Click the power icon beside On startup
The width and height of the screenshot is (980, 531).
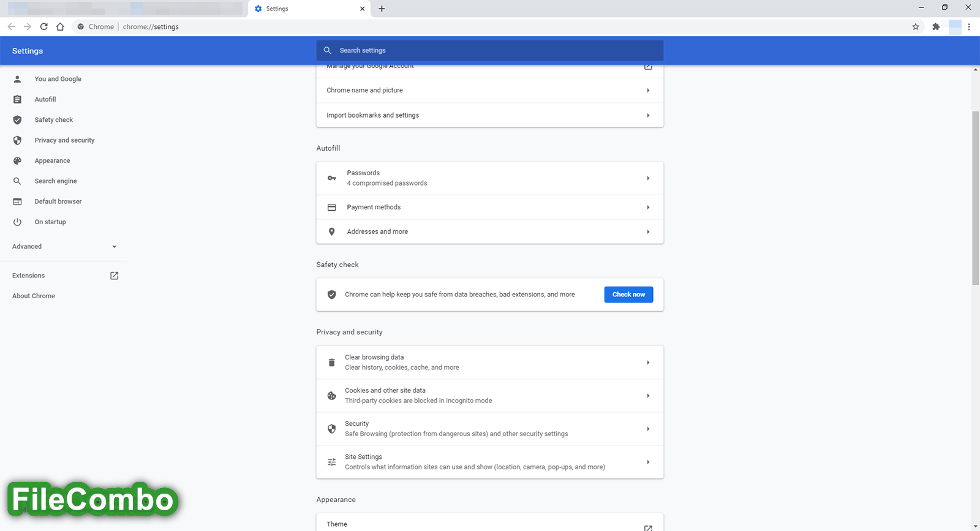pos(17,222)
